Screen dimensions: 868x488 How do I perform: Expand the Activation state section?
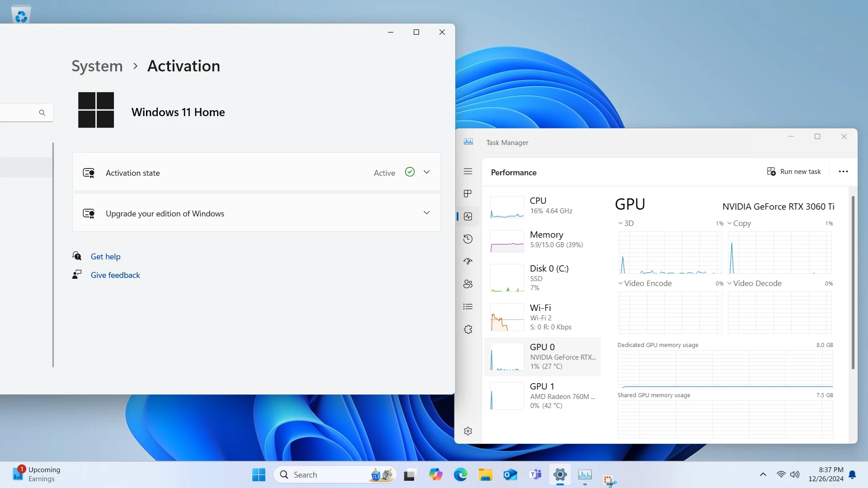click(426, 172)
